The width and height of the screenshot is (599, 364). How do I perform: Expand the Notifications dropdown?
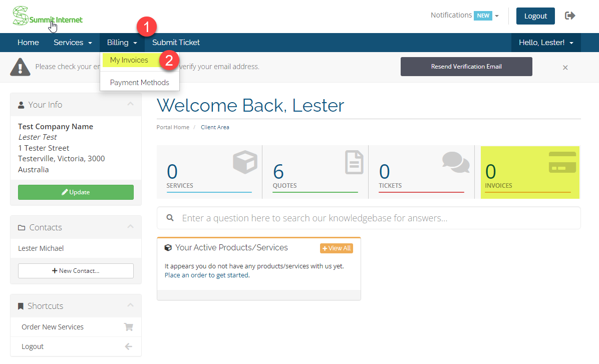pyautogui.click(x=464, y=16)
